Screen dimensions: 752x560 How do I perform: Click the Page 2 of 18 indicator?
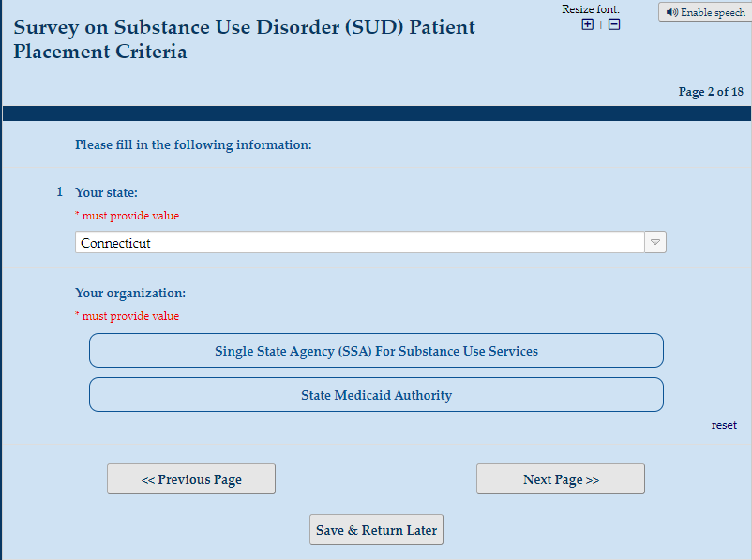711,92
